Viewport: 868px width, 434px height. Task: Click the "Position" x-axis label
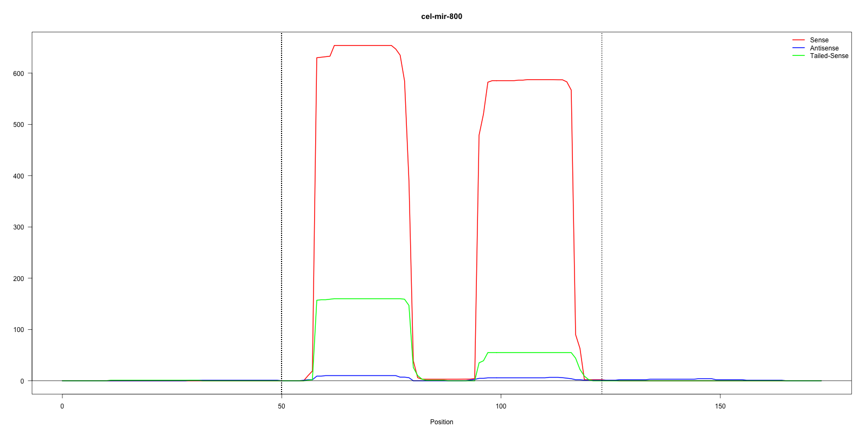[x=442, y=422]
